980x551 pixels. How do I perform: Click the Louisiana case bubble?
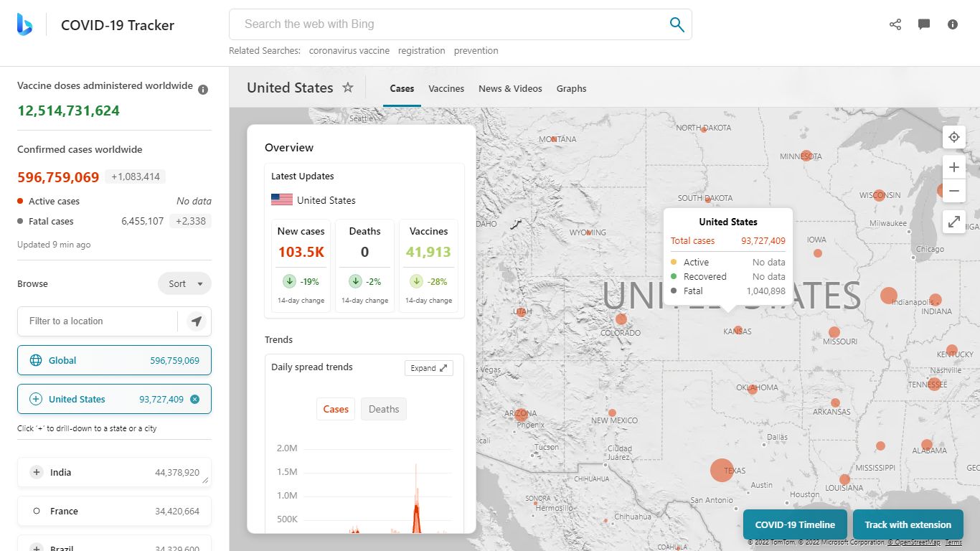(845, 479)
